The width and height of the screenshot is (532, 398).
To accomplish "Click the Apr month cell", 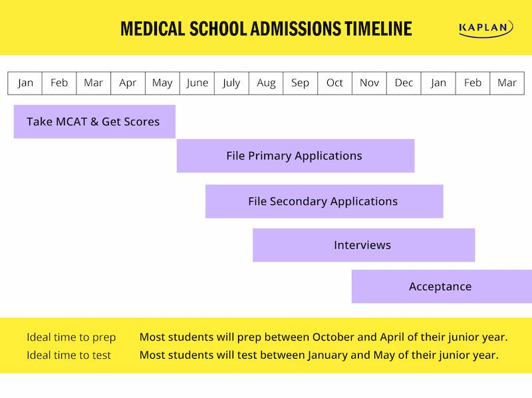I will point(128,83).
